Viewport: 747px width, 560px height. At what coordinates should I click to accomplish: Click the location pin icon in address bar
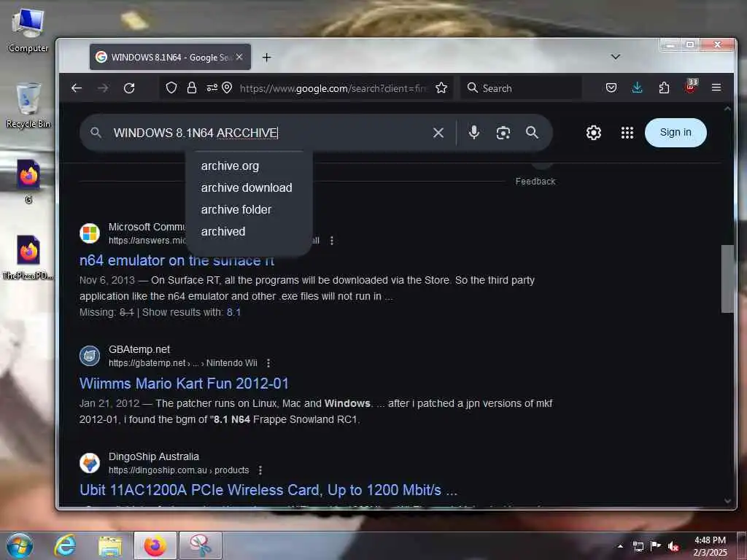tap(228, 87)
